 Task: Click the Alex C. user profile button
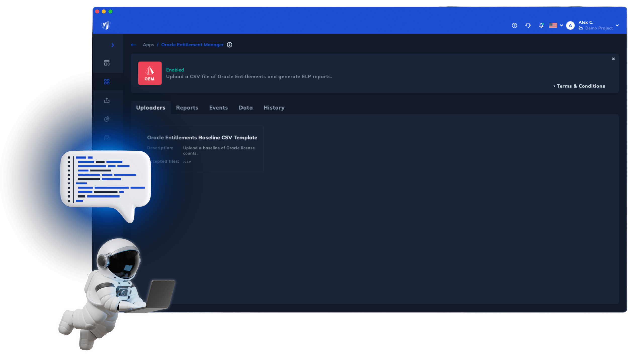click(x=595, y=25)
